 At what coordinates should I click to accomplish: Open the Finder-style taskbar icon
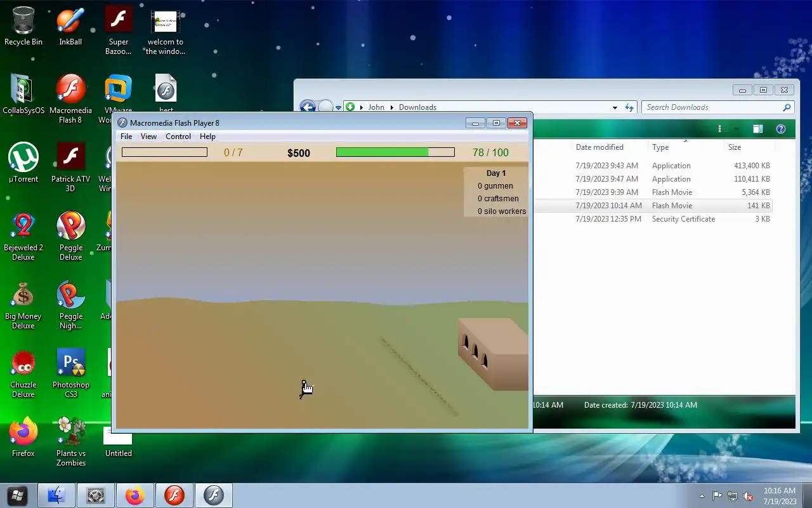[x=56, y=495]
